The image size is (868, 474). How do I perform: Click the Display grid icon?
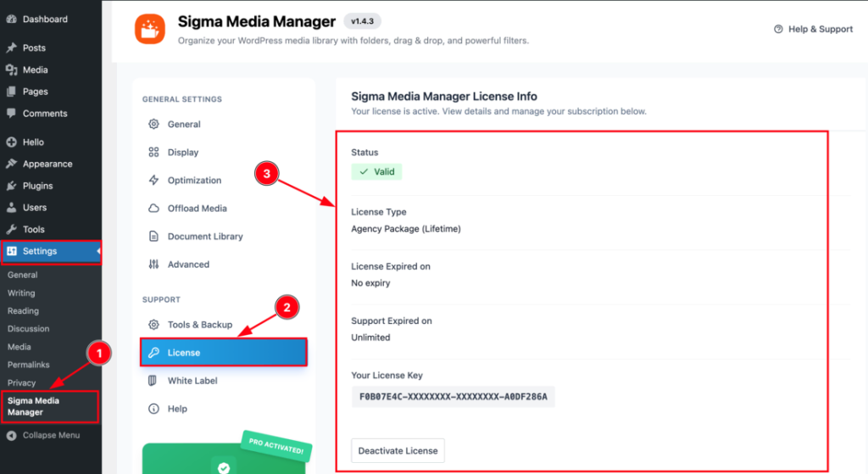click(154, 152)
